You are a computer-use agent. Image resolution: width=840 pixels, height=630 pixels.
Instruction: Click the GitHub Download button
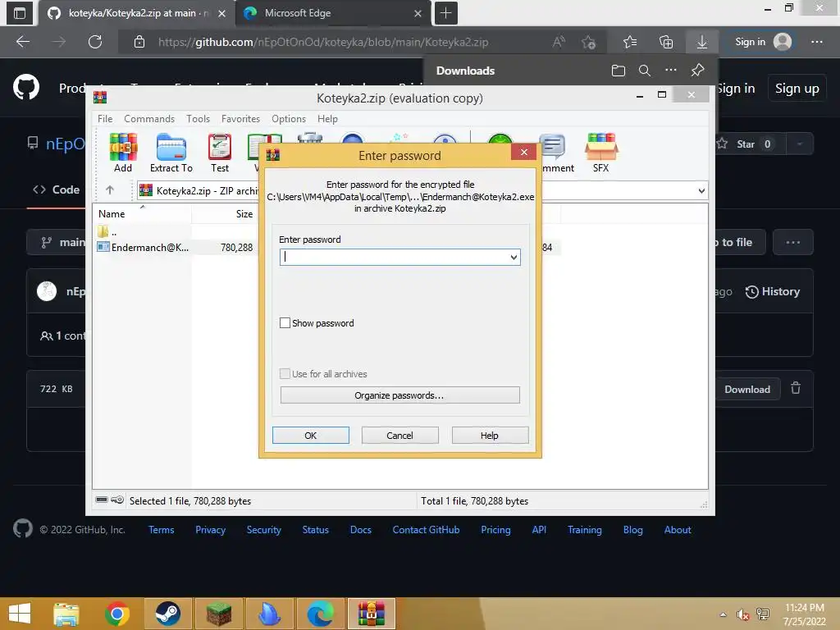[747, 389]
